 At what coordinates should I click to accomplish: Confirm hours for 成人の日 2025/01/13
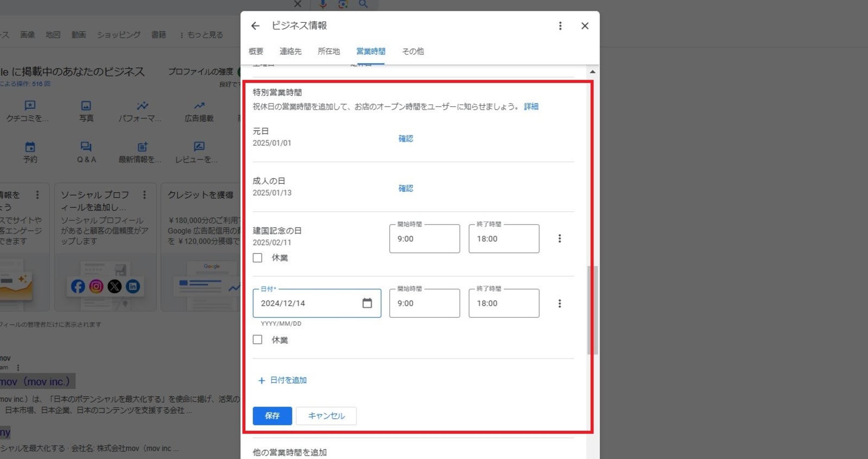(x=406, y=189)
